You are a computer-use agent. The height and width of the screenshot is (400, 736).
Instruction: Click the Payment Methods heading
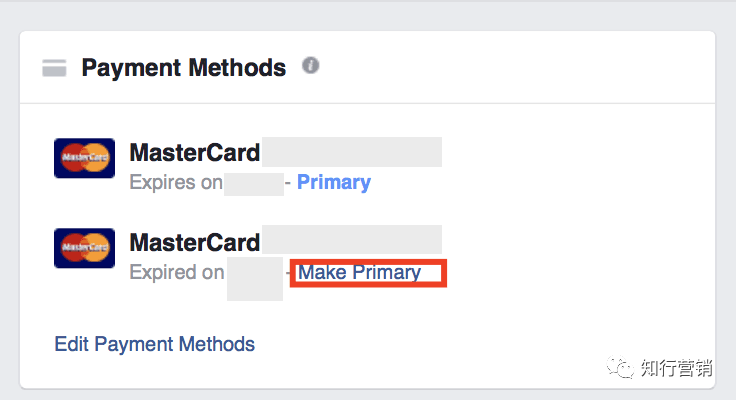[184, 68]
